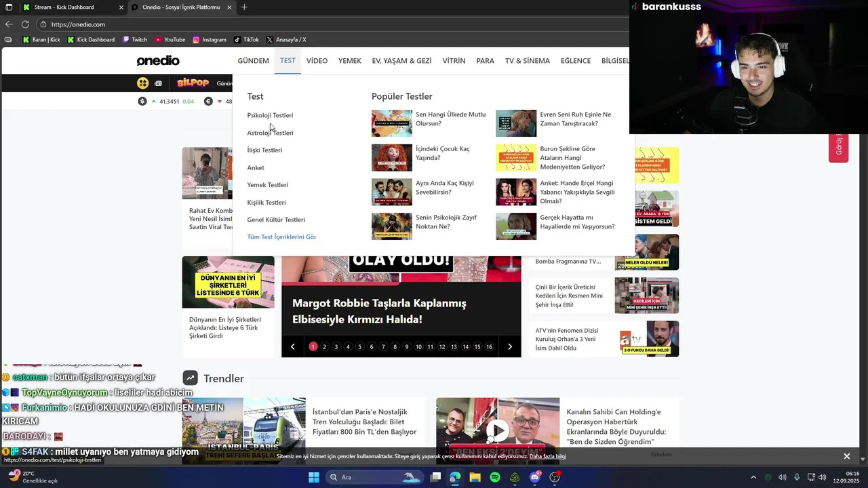The width and height of the screenshot is (868, 488).
Task: Open the Twitch bookmark
Action: tap(135, 39)
